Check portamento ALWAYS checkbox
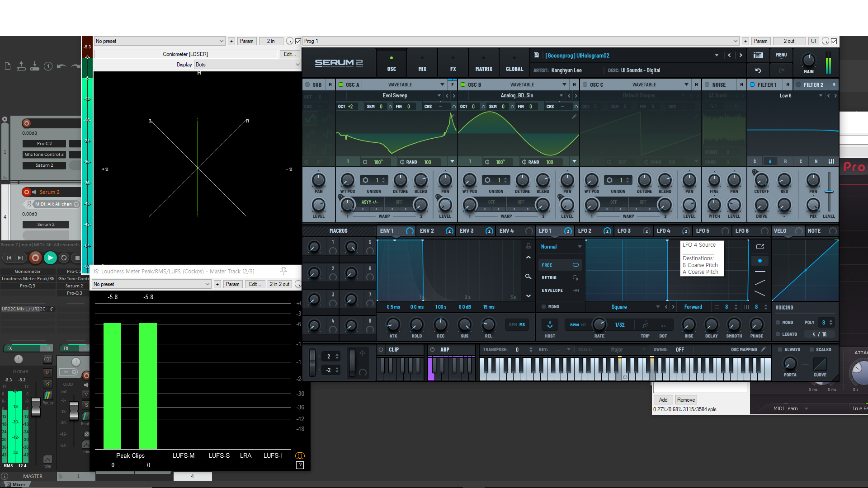The width and height of the screenshot is (868, 488). pyautogui.click(x=780, y=350)
